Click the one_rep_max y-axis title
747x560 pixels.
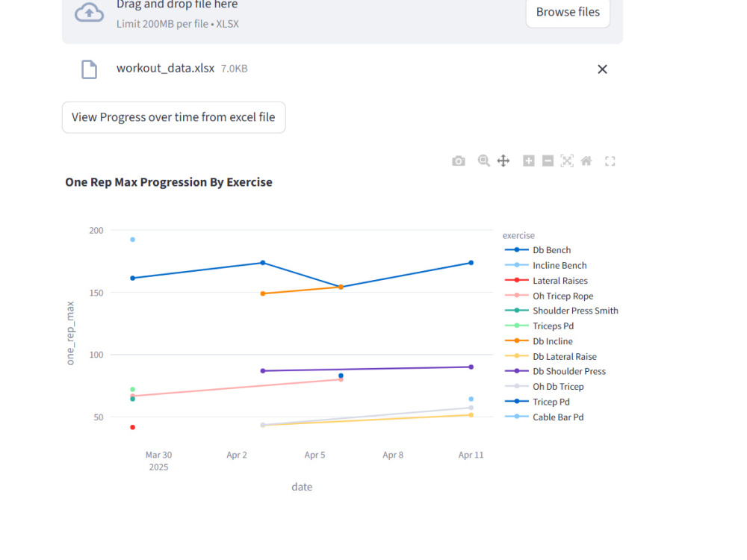click(70, 333)
